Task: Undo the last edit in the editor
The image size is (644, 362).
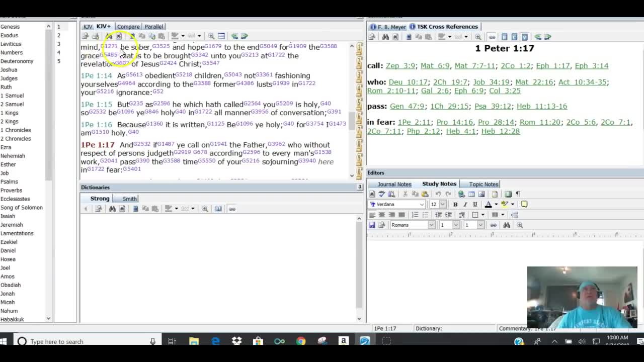Action: [438, 194]
